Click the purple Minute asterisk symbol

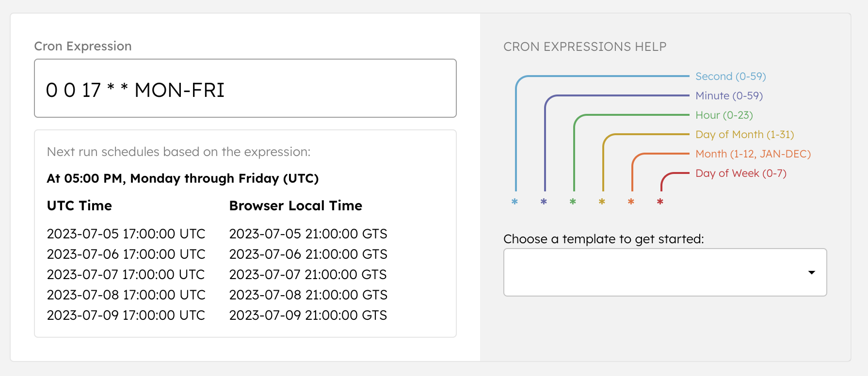point(544,202)
